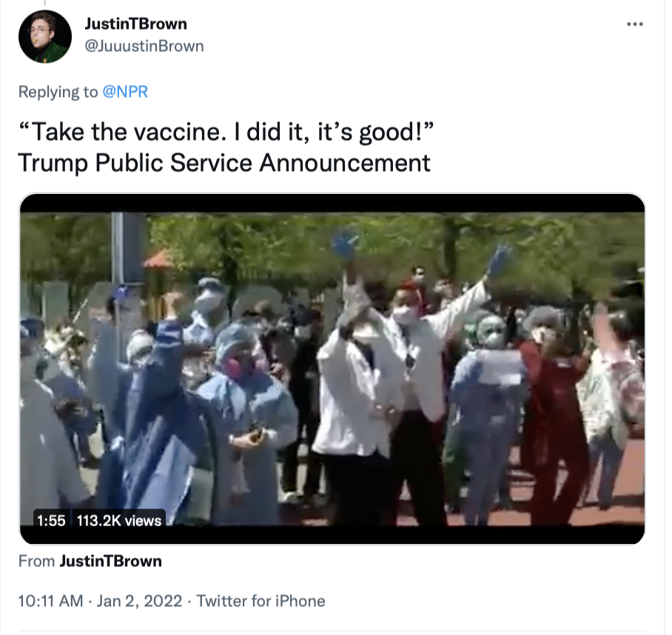Click JustinTBrown's profile avatar picture
The width and height of the screenshot is (672, 635).
(45, 36)
